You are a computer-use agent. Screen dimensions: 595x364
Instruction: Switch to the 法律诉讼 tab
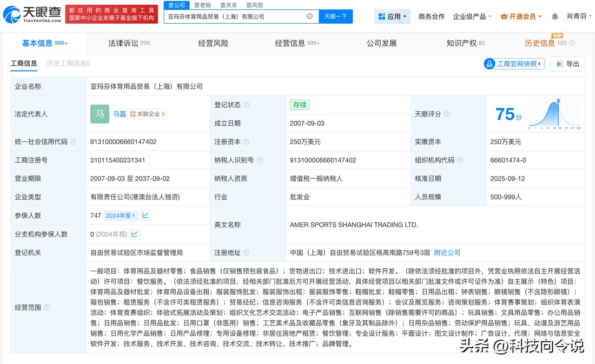[x=129, y=43]
